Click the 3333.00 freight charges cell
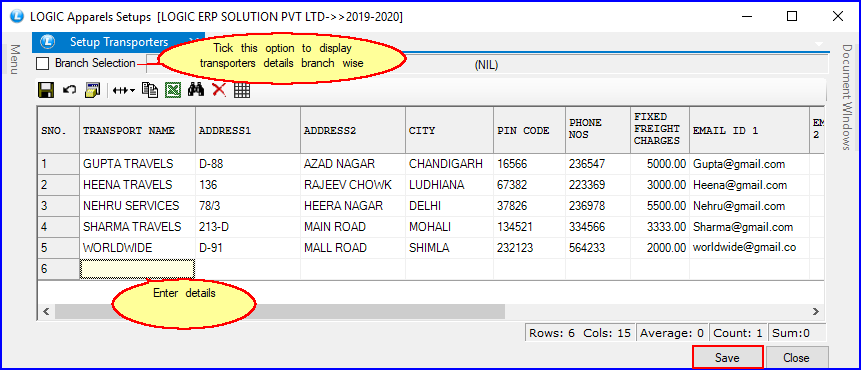 tap(661, 227)
